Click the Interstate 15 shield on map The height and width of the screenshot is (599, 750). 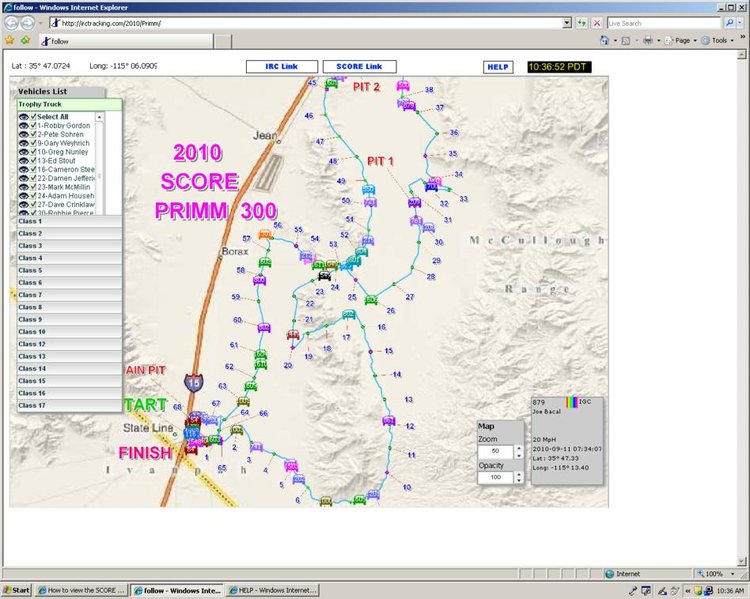tap(194, 383)
